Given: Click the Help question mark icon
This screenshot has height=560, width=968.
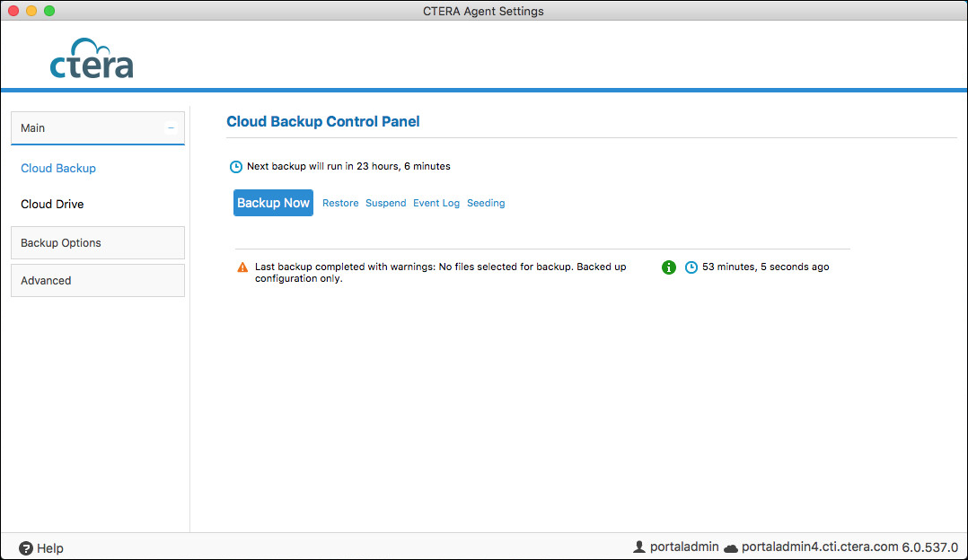Looking at the screenshot, I should click(x=26, y=548).
